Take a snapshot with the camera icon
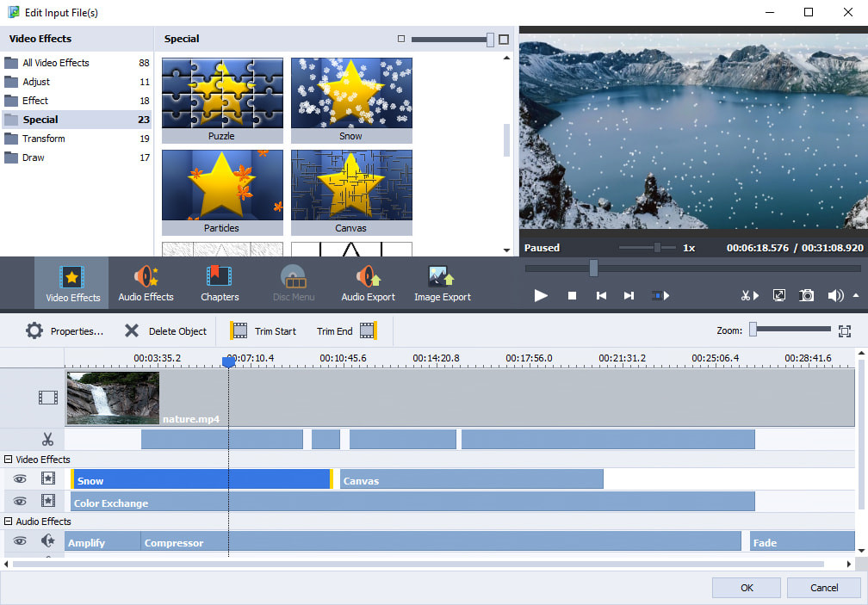 click(x=806, y=295)
